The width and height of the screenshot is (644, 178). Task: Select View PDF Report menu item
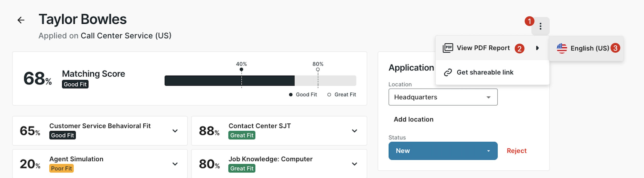pos(483,48)
